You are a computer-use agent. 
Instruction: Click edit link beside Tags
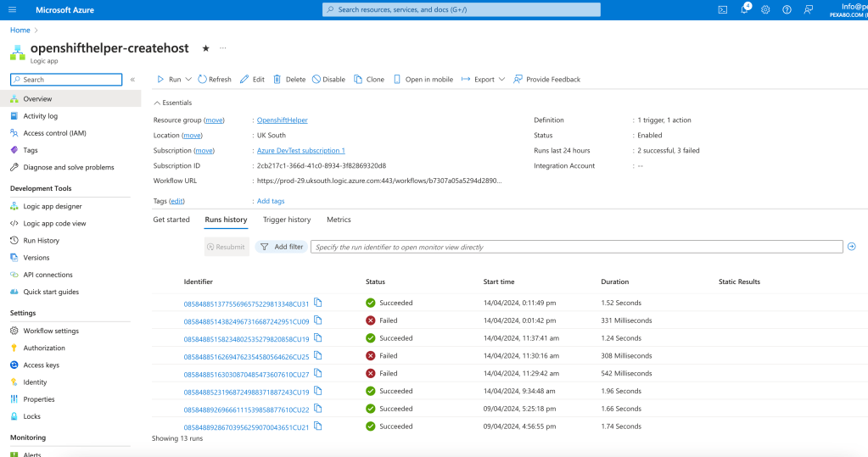(177, 202)
